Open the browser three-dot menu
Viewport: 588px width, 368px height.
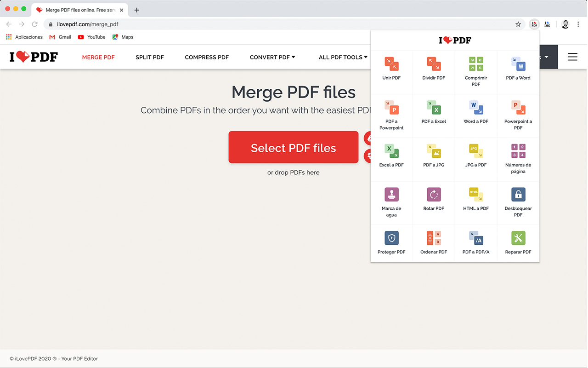point(578,24)
